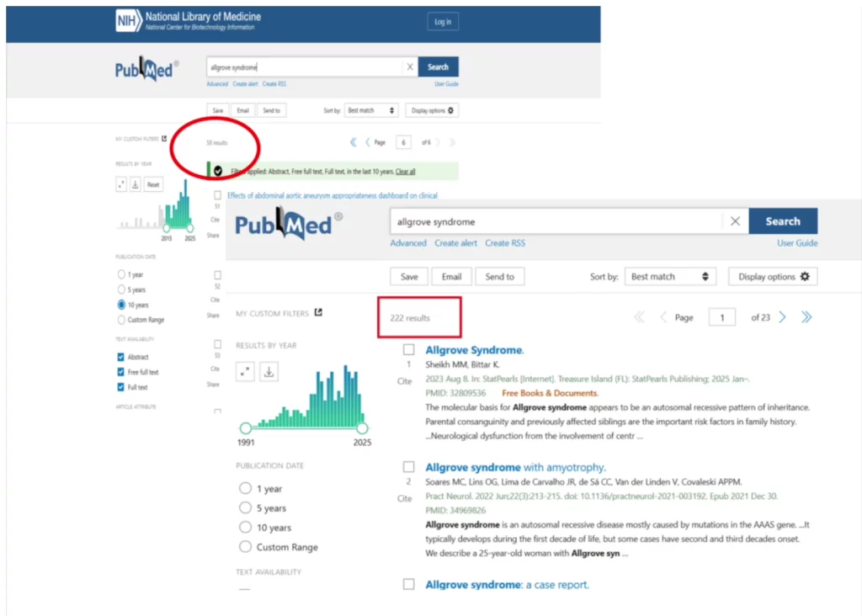Check the box beside Allgrove Syndrome result
Screen dimensions: 862x616
pyautogui.click(x=408, y=350)
